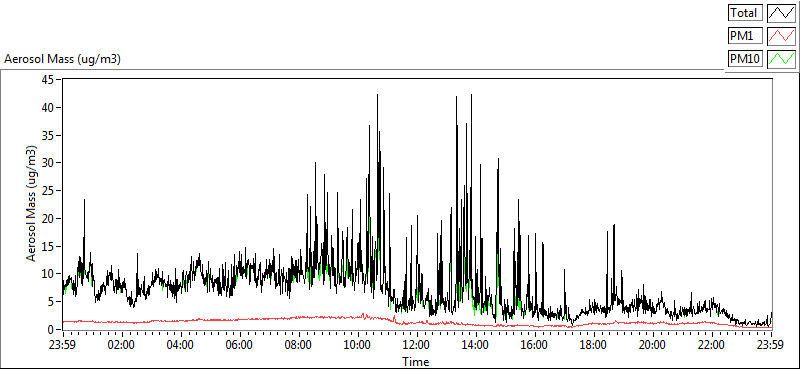Click the Total plot legend label
This screenshot has width=800, height=369.
coord(745,12)
